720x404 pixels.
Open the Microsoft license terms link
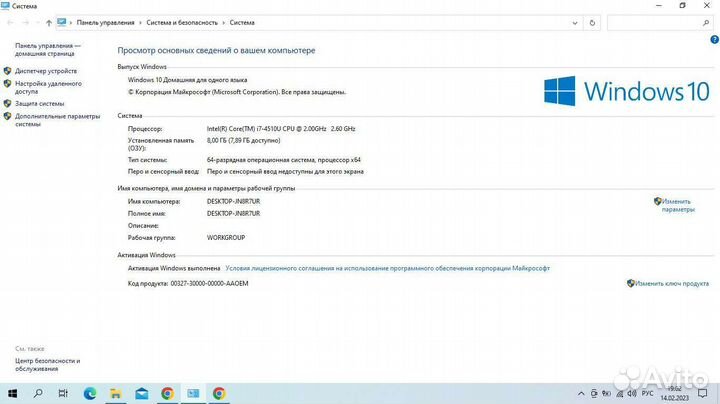point(388,268)
